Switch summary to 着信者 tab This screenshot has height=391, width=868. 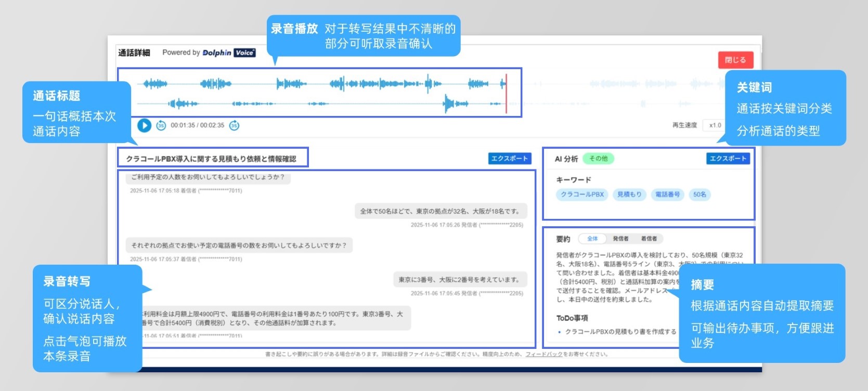pos(649,239)
